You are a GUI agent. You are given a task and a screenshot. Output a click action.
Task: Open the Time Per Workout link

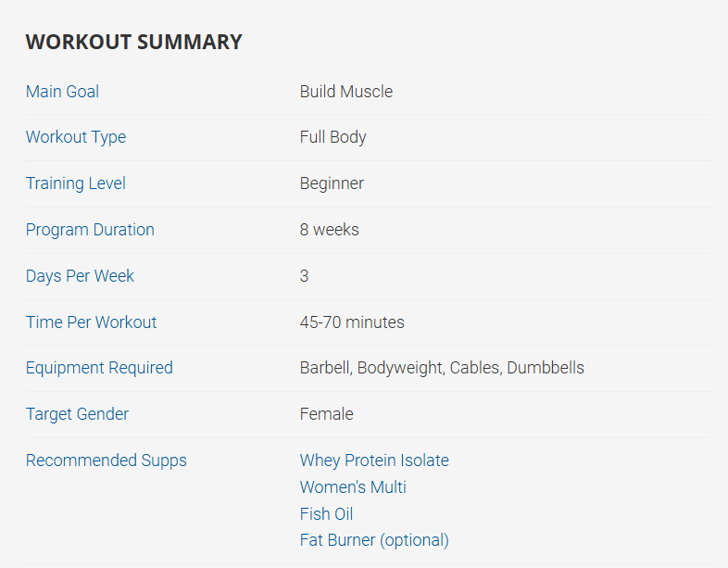(91, 322)
